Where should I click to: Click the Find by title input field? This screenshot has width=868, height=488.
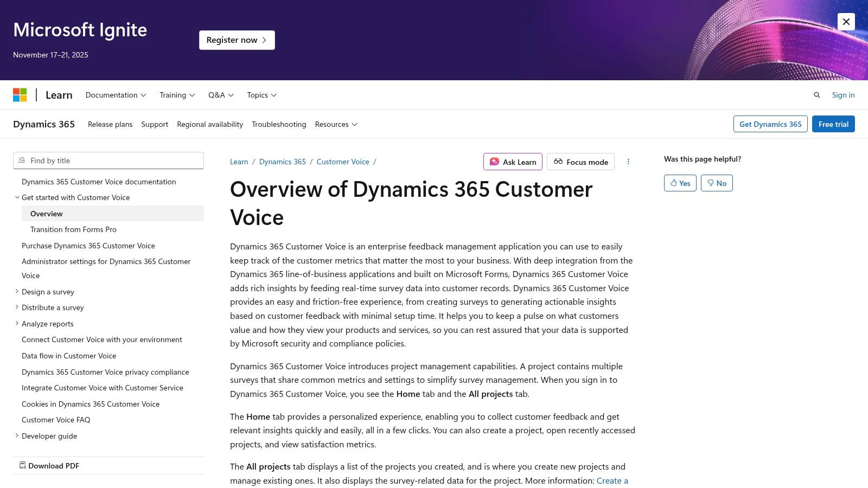108,160
